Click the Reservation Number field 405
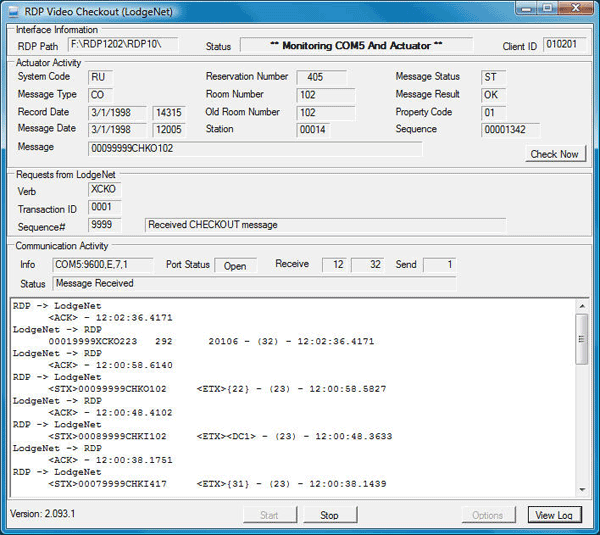 coord(322,77)
